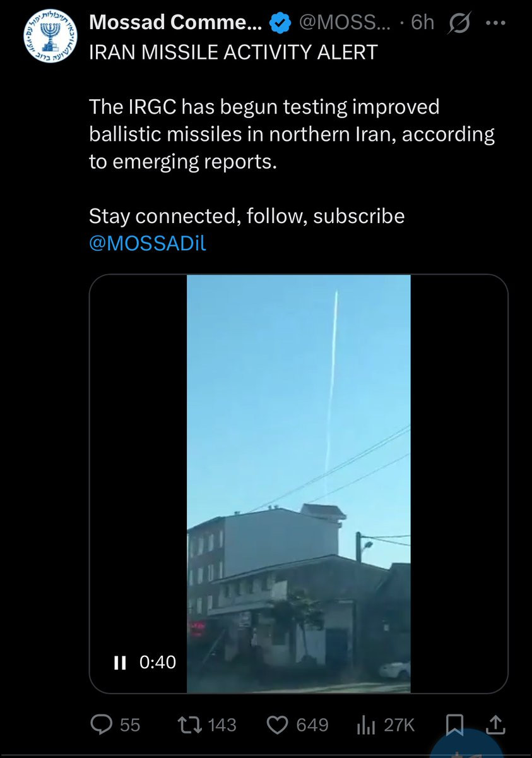Image resolution: width=532 pixels, height=758 pixels.
Task: Open the @MOSSADil mention link
Action: pos(148,243)
